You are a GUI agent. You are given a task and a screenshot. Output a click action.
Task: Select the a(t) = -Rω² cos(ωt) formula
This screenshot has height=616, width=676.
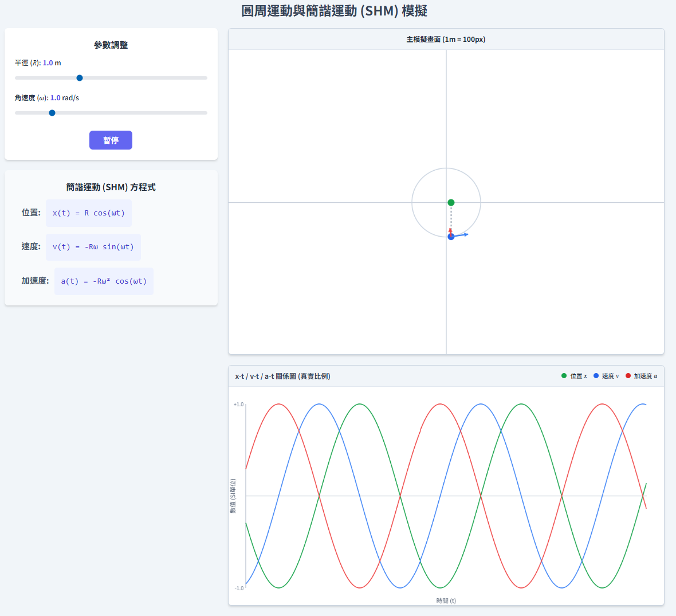[x=104, y=281]
